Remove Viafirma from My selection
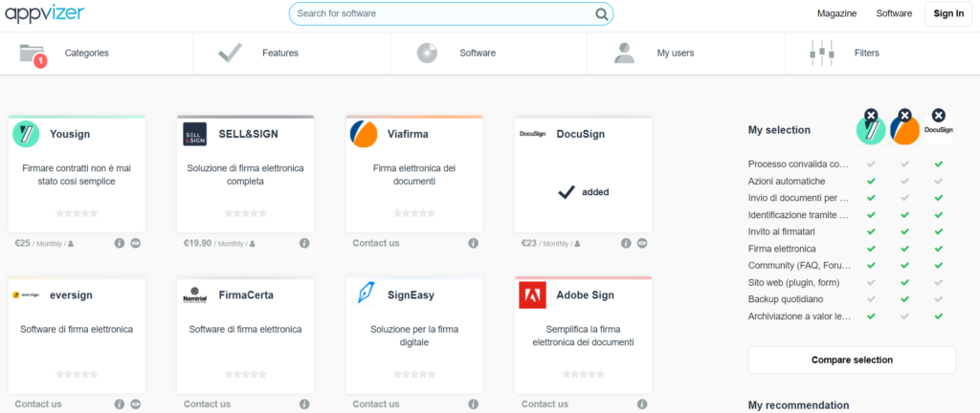Image resolution: width=980 pixels, height=413 pixels. point(905,115)
